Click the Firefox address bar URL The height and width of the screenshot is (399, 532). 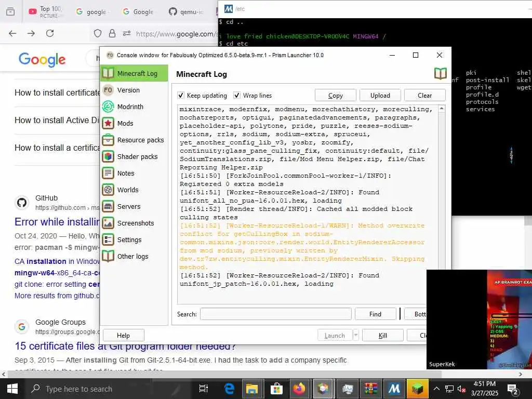(176, 34)
